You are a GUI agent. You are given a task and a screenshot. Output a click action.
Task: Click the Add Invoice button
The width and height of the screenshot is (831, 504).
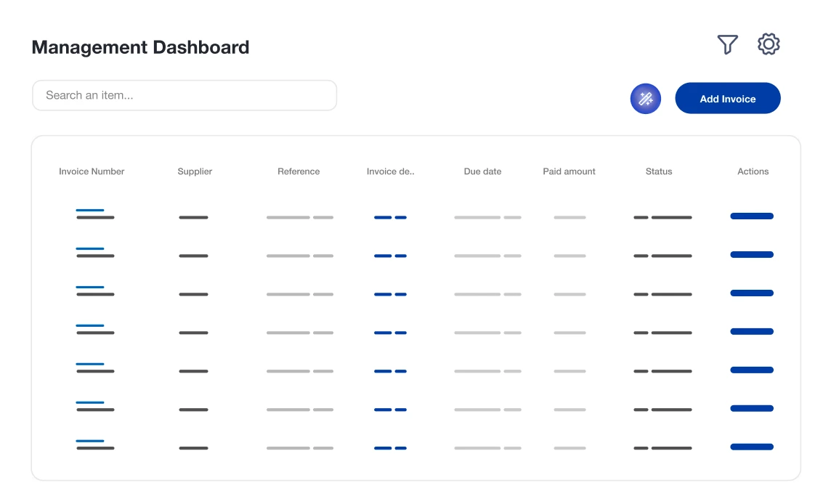pos(727,99)
